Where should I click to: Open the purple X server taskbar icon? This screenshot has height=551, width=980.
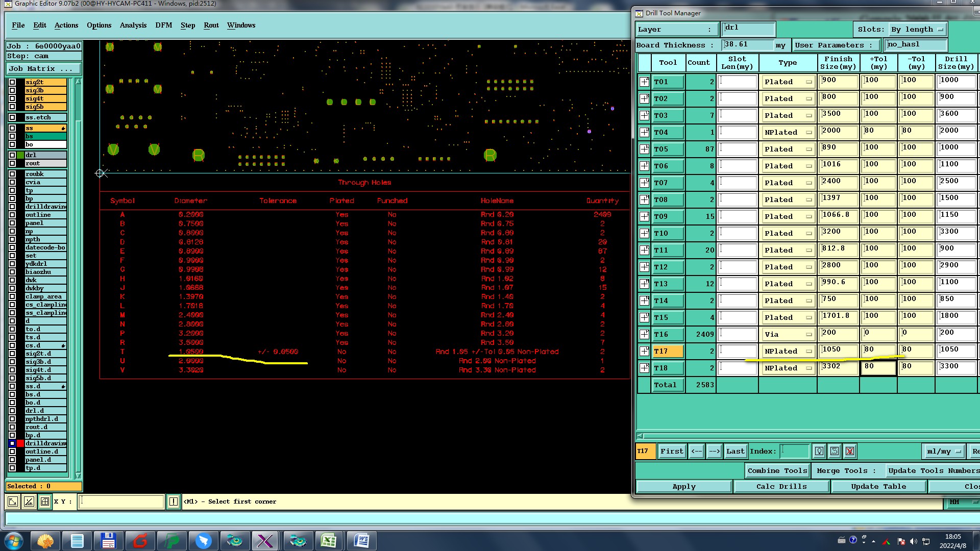pos(265,540)
